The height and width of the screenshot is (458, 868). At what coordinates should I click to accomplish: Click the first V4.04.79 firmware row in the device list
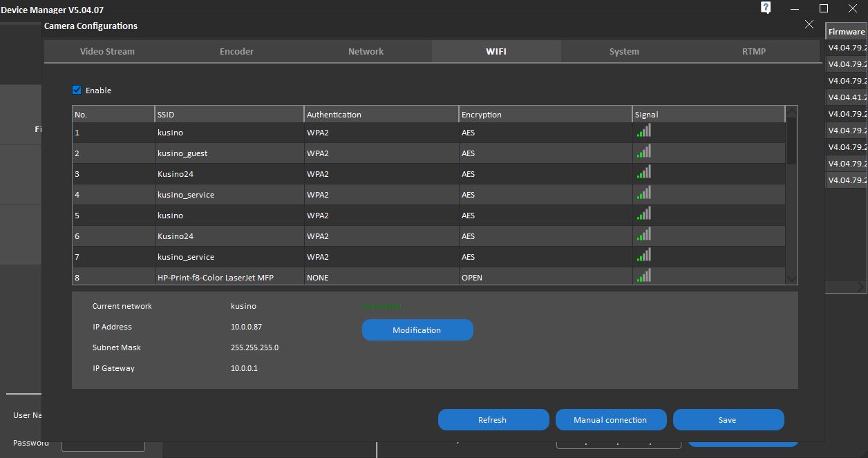(847, 48)
